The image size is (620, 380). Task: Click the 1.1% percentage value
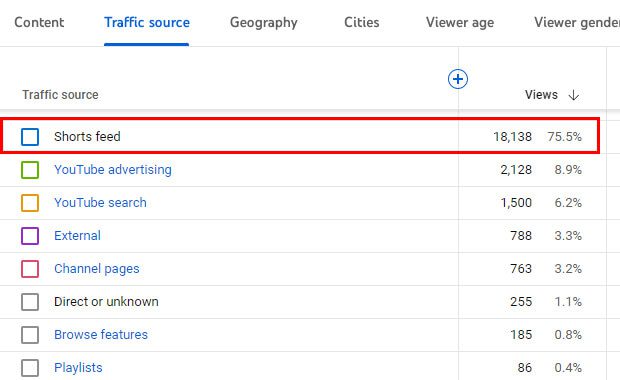click(x=568, y=302)
